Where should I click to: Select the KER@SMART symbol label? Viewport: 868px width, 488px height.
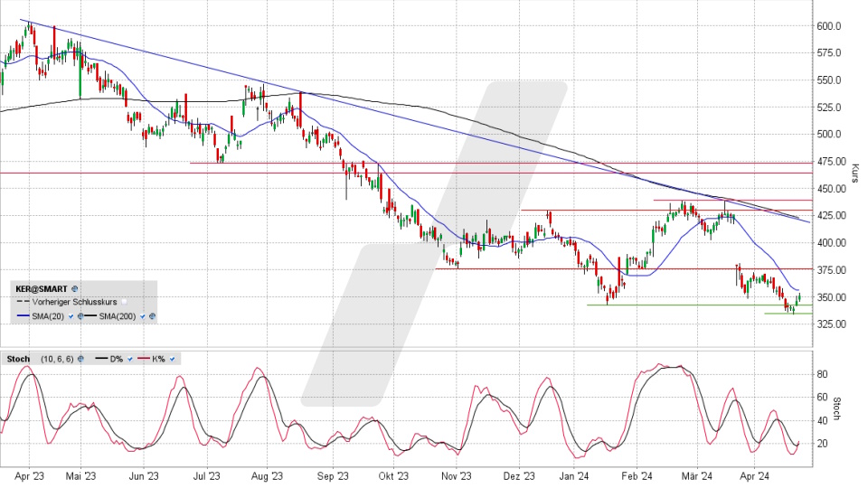(x=42, y=289)
